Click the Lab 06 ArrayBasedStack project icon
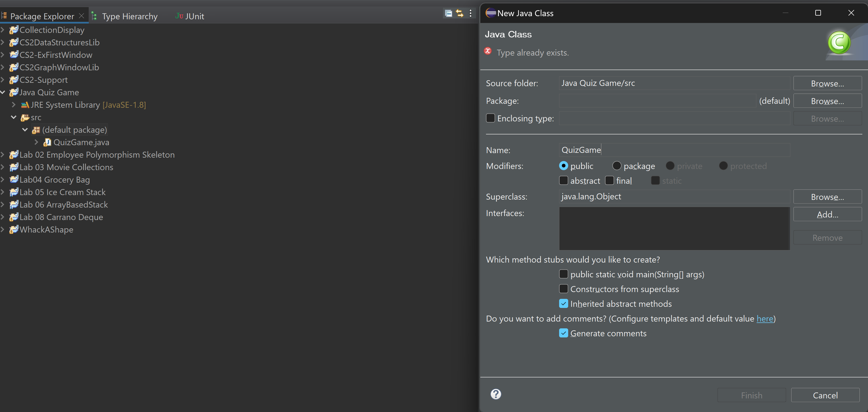The width and height of the screenshot is (868, 412). 14,204
